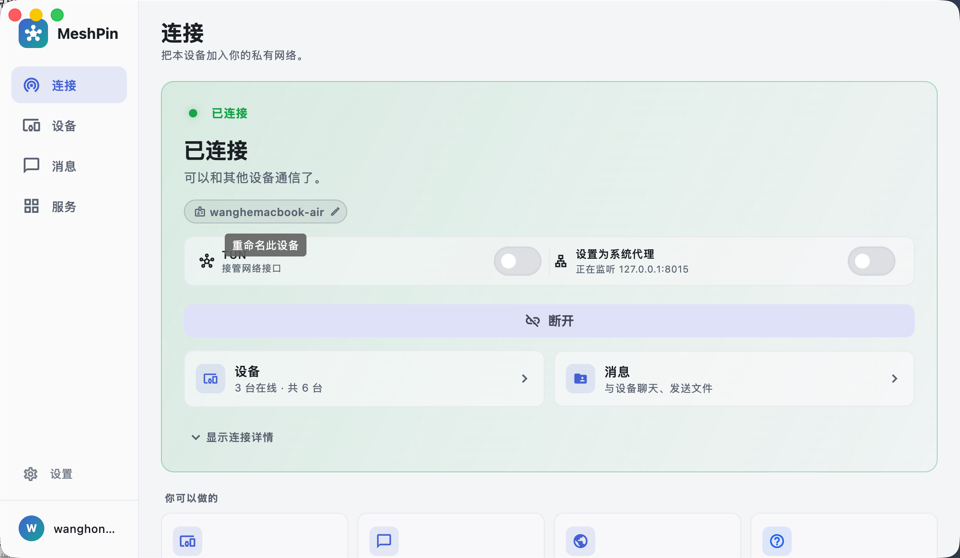Click the globe icon tile under 你可以做的
Image resolution: width=960 pixels, height=558 pixels.
coord(580,541)
